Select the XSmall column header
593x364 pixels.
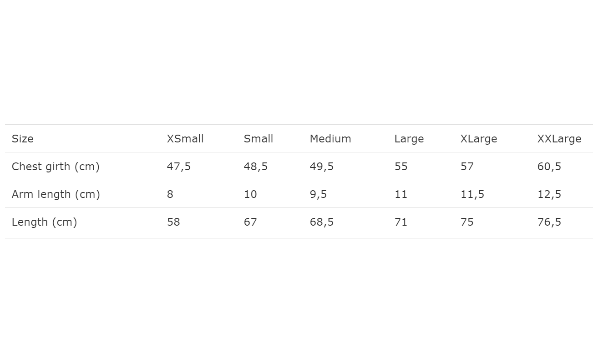coord(185,139)
